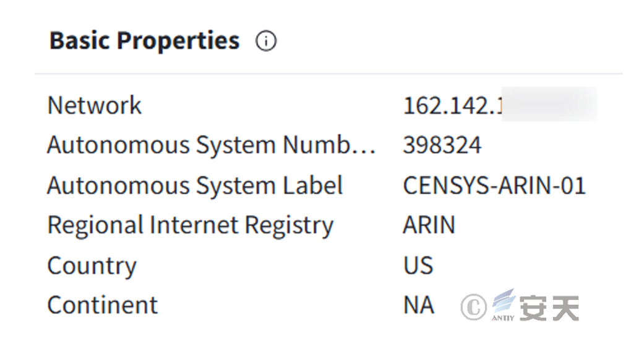Click the info icon beside Basic Properties
Viewport: 644px width, 363px height.
point(266,42)
